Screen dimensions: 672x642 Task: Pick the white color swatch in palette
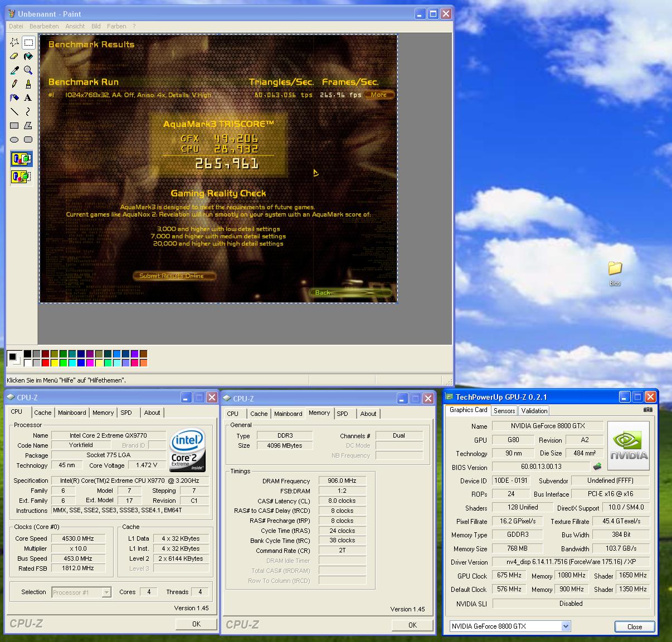27,363
